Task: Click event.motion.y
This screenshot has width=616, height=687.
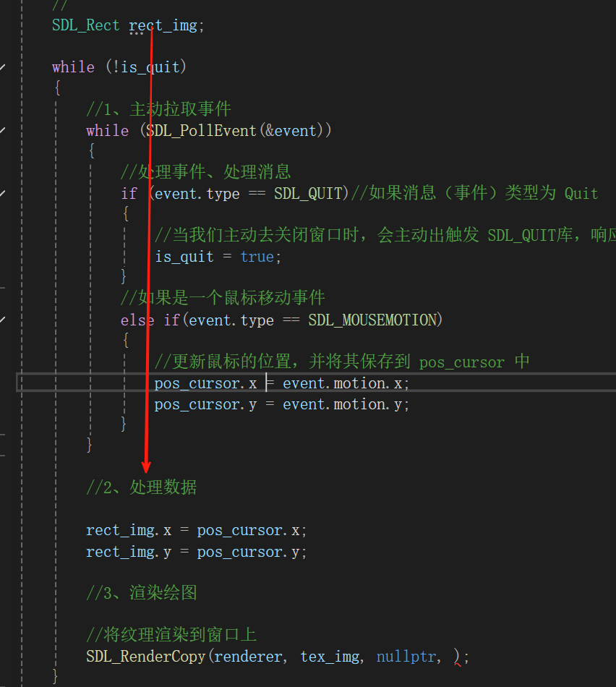Action: (343, 404)
